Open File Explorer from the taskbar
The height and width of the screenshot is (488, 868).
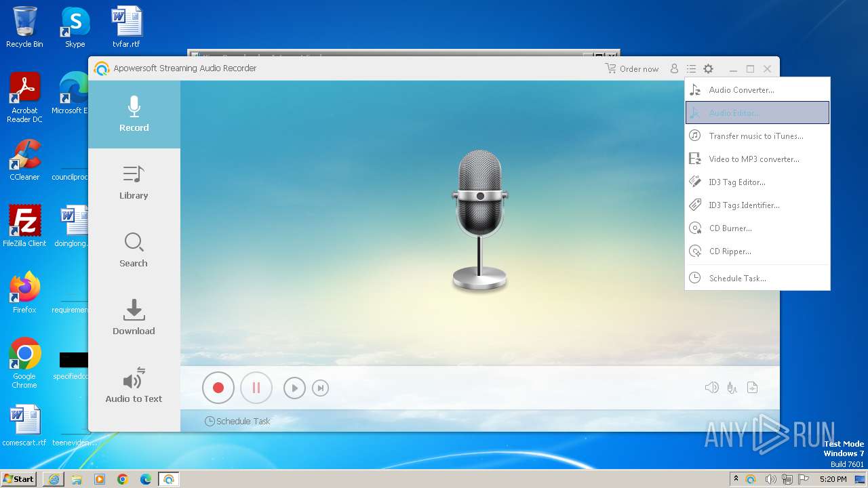click(x=77, y=479)
